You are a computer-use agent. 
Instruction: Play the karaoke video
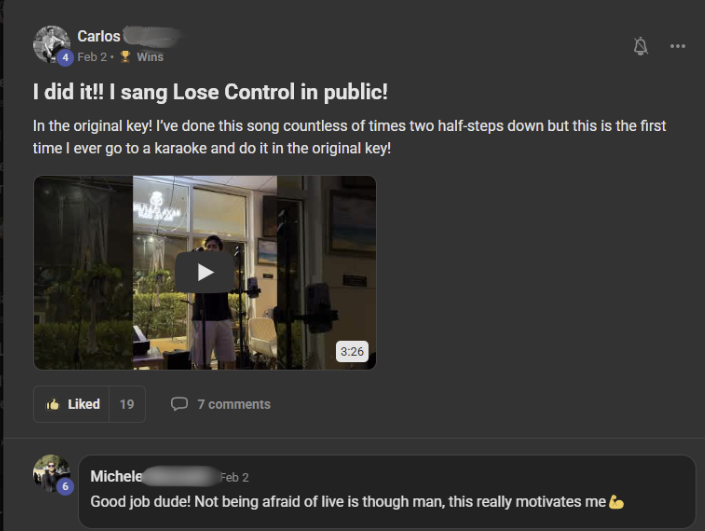205,272
